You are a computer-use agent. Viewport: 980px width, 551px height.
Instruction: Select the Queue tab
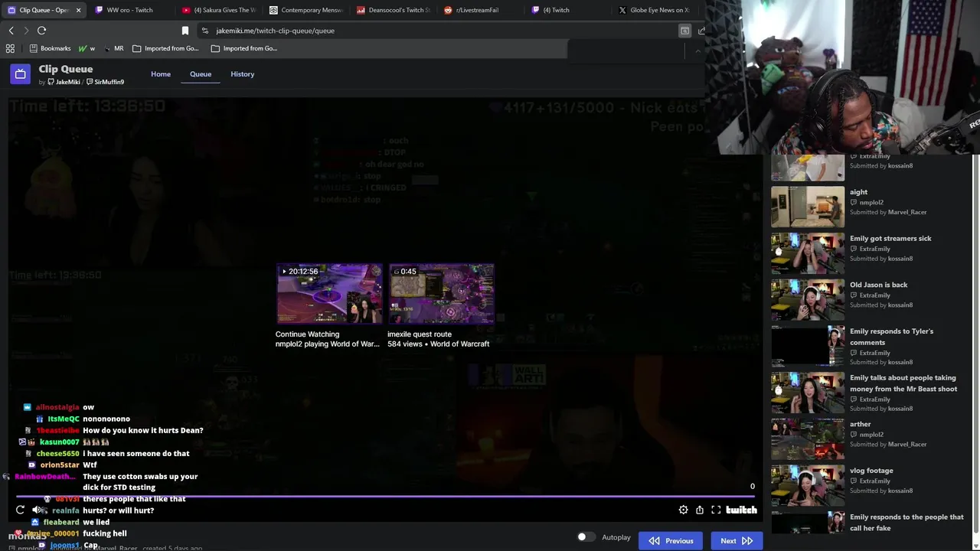(x=201, y=74)
